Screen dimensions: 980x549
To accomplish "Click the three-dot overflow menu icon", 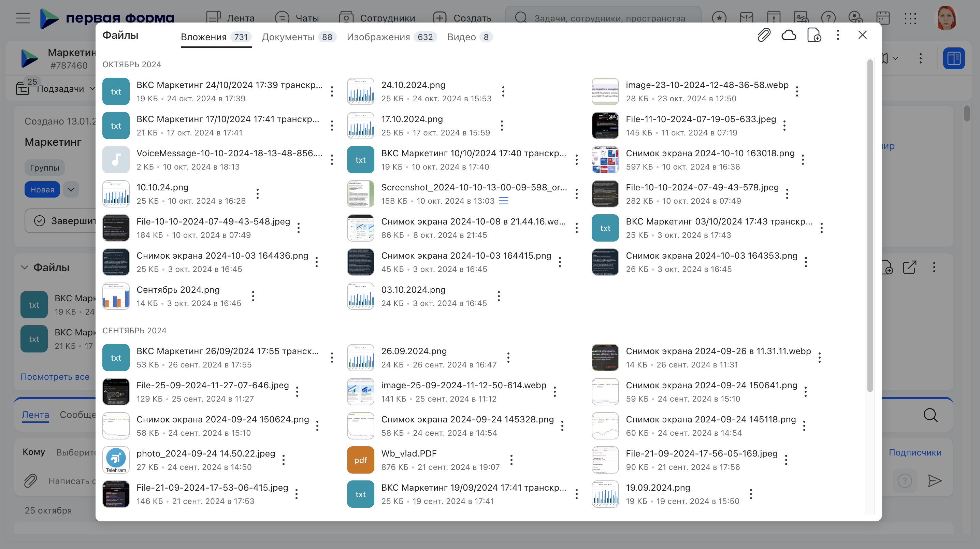I will [x=838, y=36].
